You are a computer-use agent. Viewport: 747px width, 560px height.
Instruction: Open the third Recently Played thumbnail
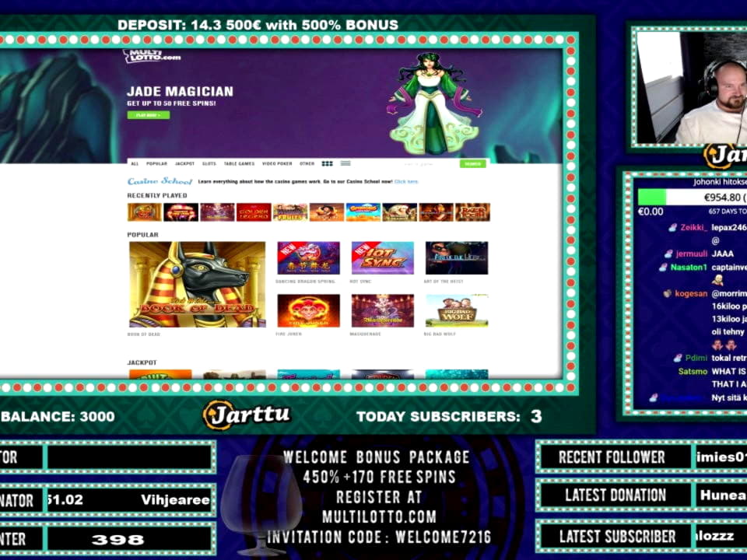click(217, 212)
